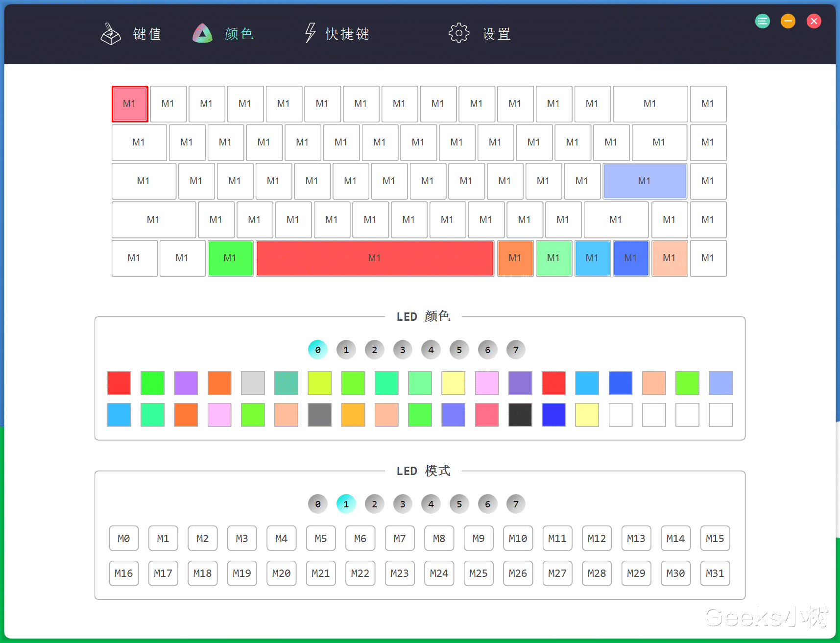840x643 pixels.
Task: Select LED mode M15
Action: (x=715, y=538)
